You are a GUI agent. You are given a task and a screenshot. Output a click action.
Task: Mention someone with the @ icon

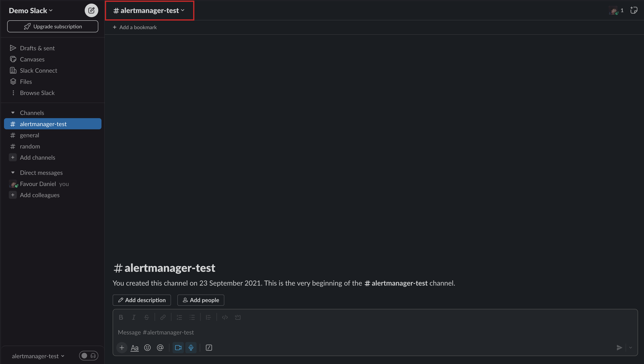(160, 348)
